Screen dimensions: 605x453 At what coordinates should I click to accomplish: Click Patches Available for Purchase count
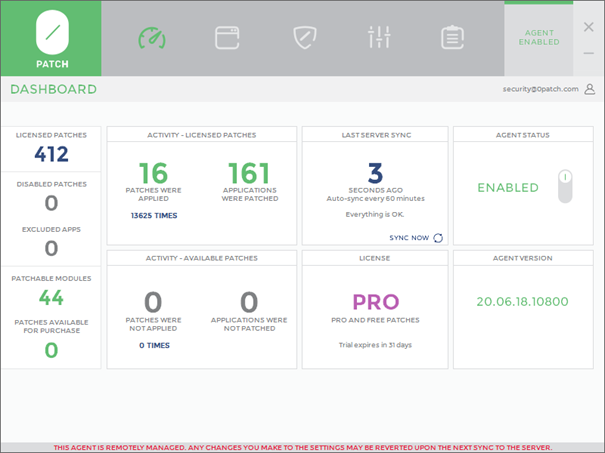51,350
